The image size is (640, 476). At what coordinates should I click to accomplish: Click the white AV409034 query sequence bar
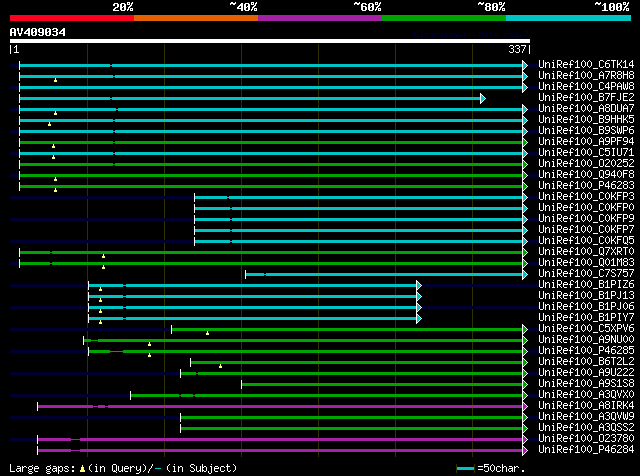coord(270,41)
